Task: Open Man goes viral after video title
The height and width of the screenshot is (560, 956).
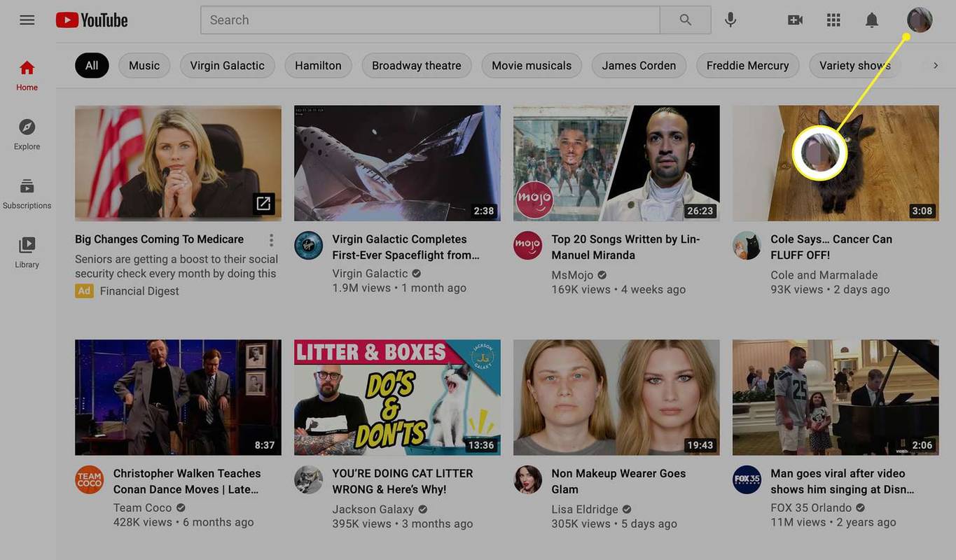Action: click(x=843, y=482)
